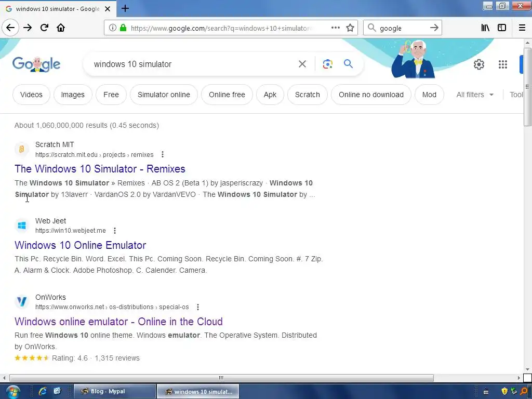Expand the All filters dropdown

475,95
